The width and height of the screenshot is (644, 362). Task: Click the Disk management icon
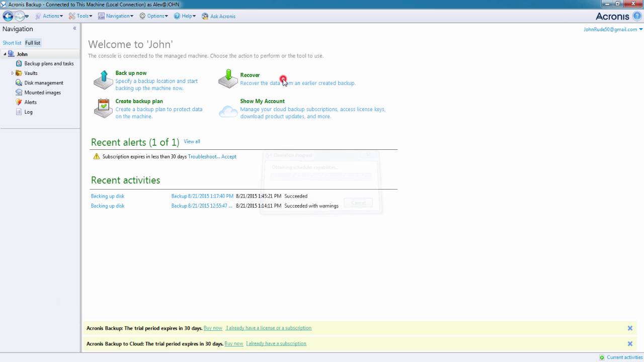tap(19, 83)
